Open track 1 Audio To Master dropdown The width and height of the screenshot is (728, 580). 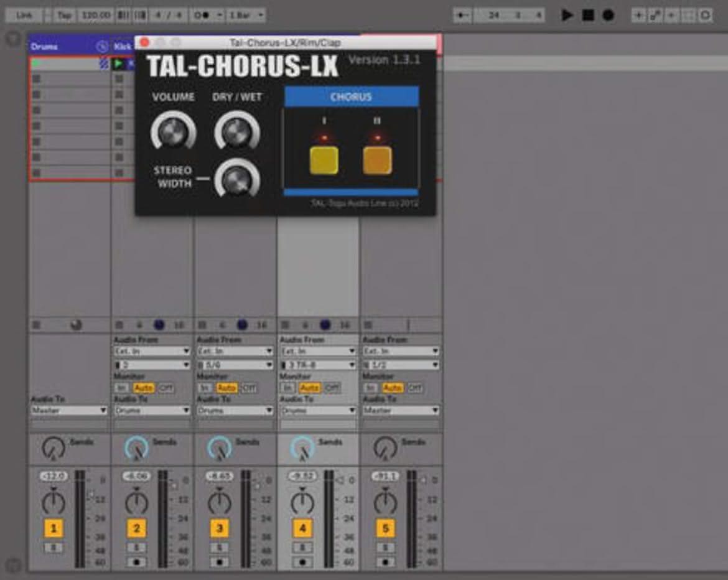(x=69, y=411)
